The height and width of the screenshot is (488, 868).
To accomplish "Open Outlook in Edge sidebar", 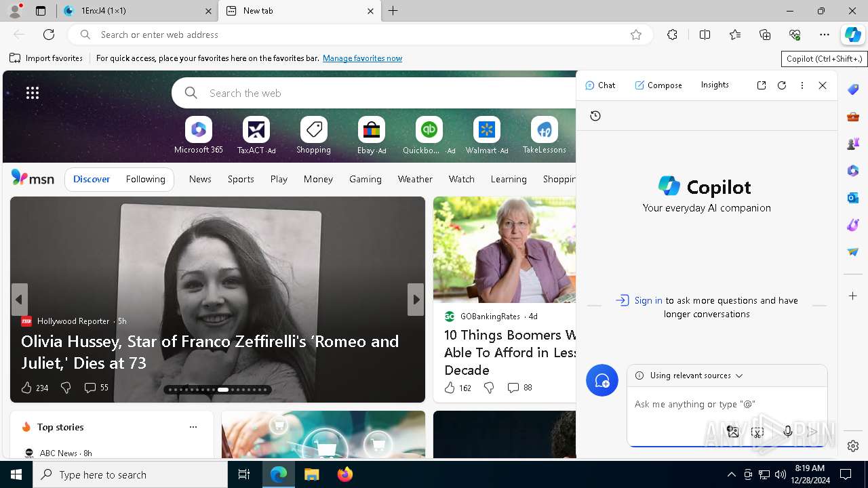I will click(853, 198).
